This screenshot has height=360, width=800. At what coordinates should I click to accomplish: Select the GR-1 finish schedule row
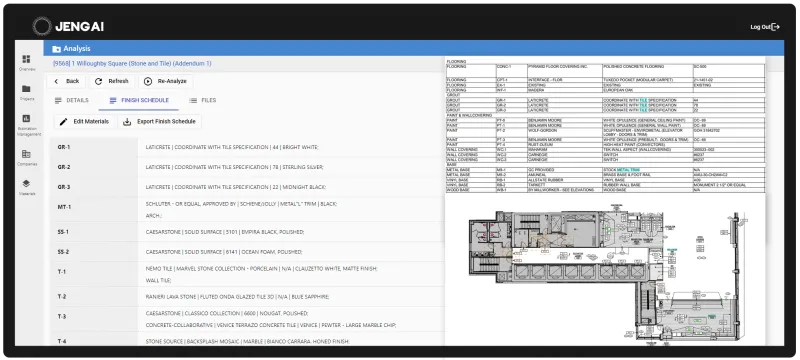tap(247, 147)
